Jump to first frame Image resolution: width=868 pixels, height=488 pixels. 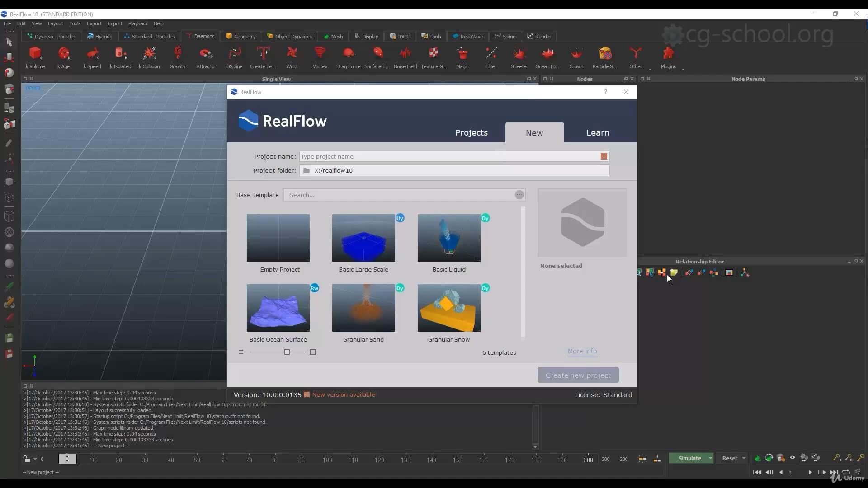[x=757, y=472]
